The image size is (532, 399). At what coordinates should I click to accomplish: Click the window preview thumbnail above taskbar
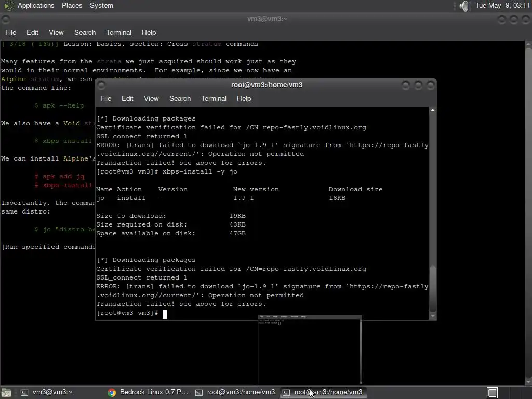click(310, 349)
